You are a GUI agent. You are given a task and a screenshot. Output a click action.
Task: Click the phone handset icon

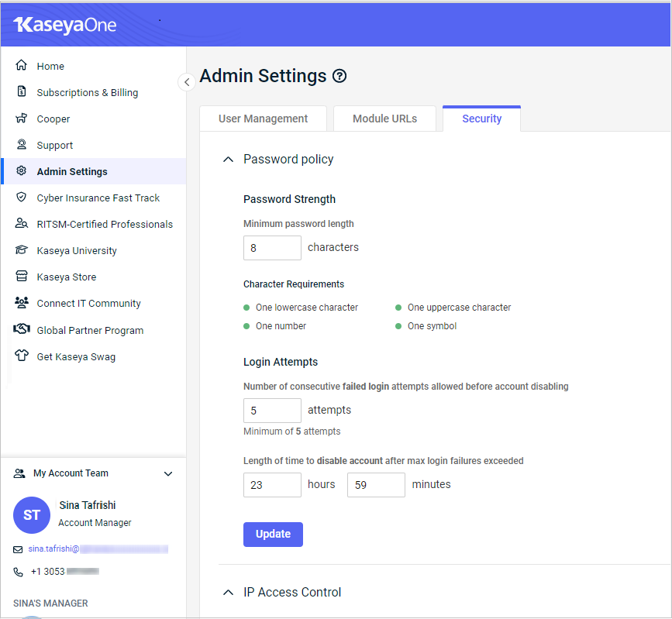click(x=18, y=572)
